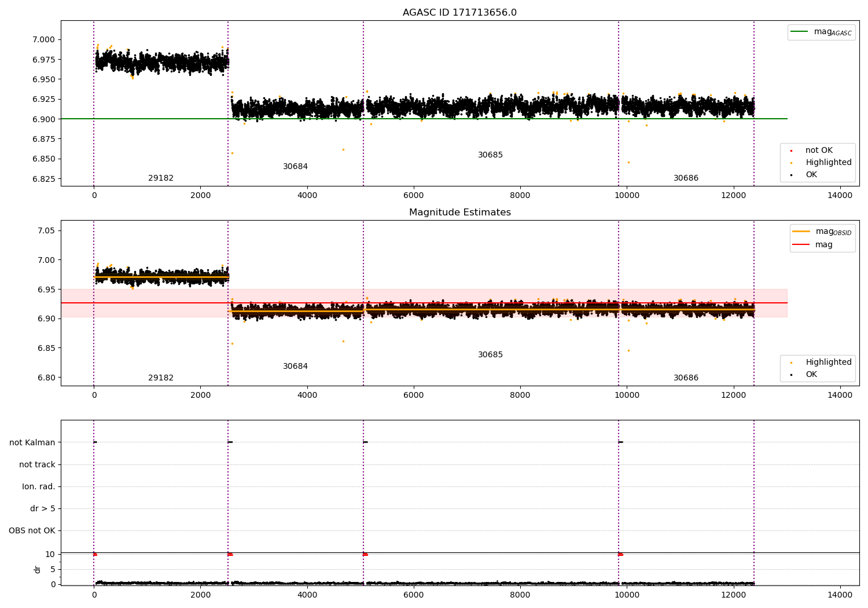The width and height of the screenshot is (868, 608).
Task: Click 'OK' legend entry in top plot
Action: coord(804,175)
